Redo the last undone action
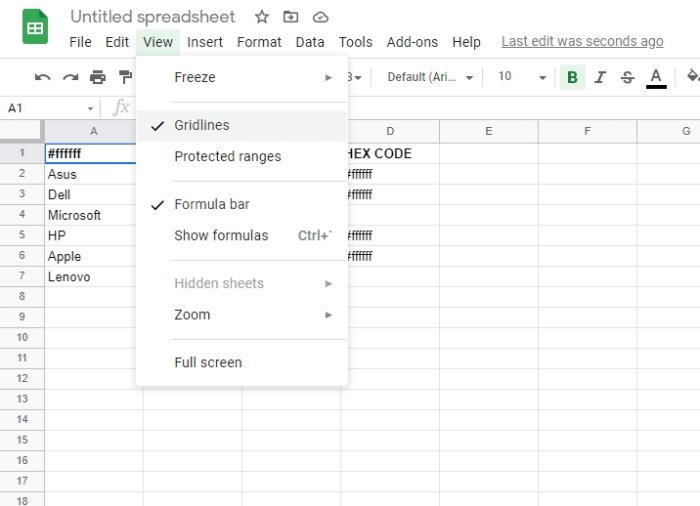 click(70, 77)
